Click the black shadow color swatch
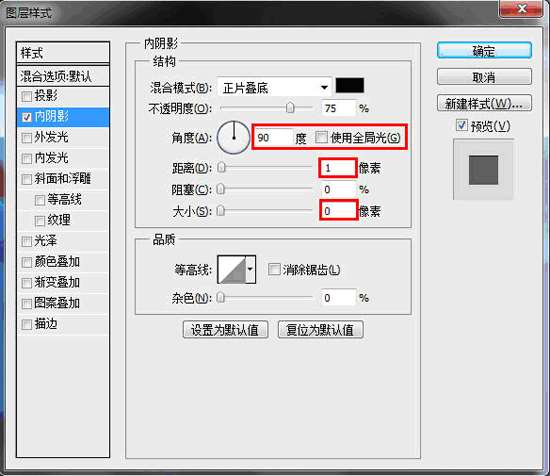Image resolution: width=550 pixels, height=476 pixels. pyautogui.click(x=350, y=85)
